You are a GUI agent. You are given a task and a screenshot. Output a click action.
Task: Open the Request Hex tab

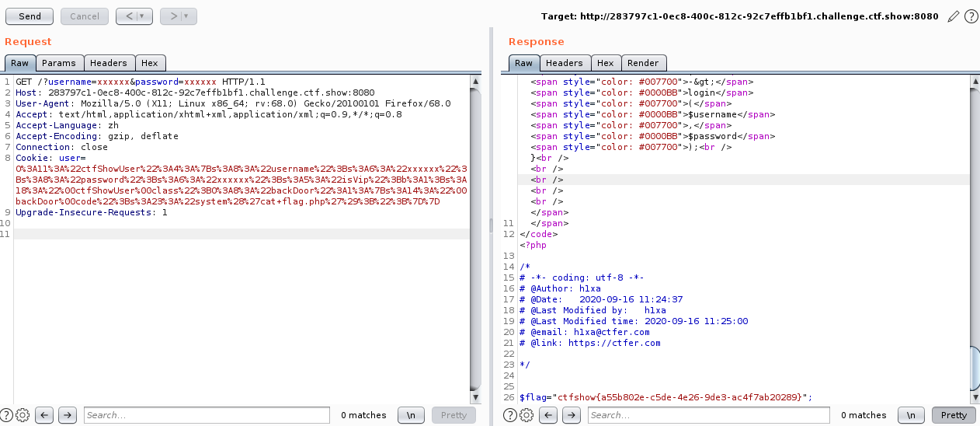149,63
